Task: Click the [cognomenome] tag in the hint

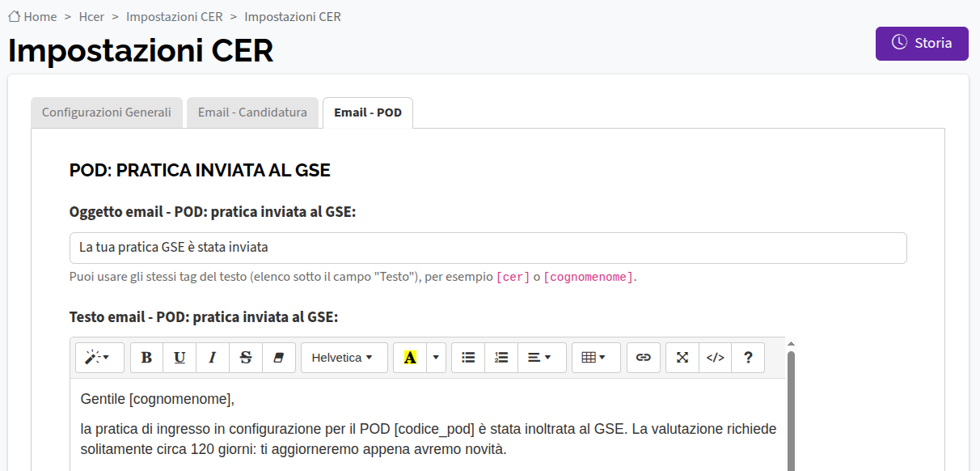Action: pos(589,277)
